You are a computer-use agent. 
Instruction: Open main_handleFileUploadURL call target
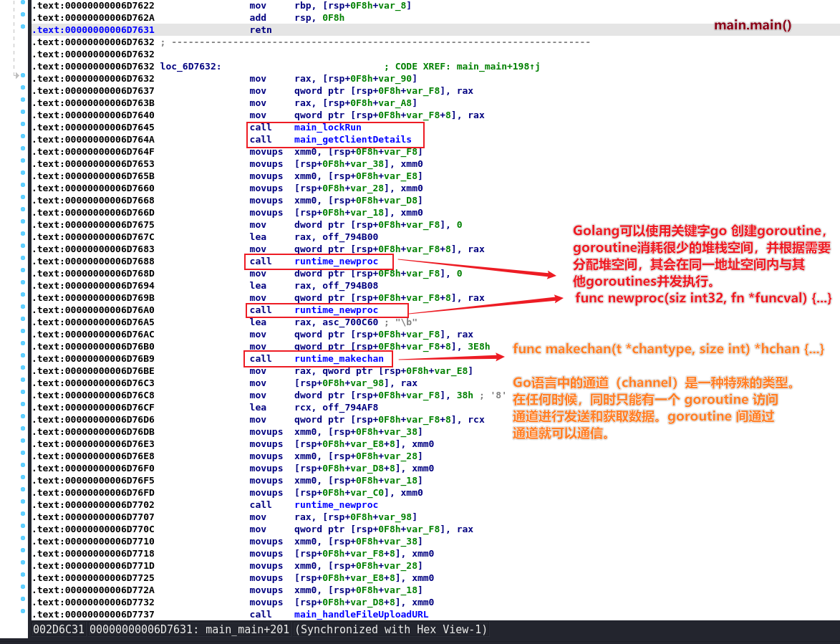coord(361,615)
